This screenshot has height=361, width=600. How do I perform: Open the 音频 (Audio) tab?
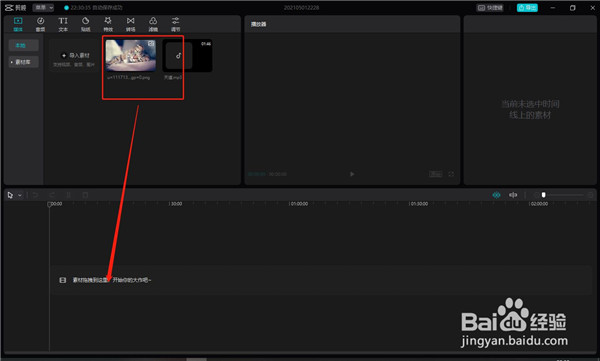pyautogui.click(x=40, y=24)
